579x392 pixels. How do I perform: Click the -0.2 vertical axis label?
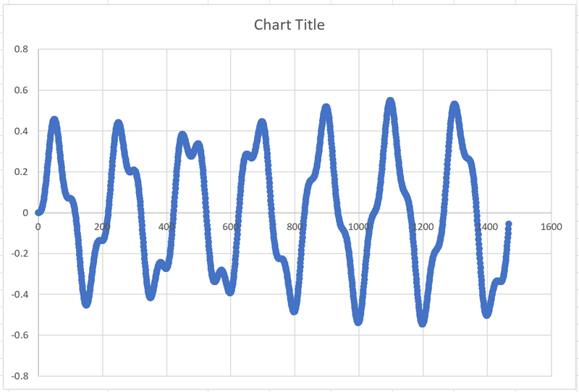pyautogui.click(x=20, y=254)
